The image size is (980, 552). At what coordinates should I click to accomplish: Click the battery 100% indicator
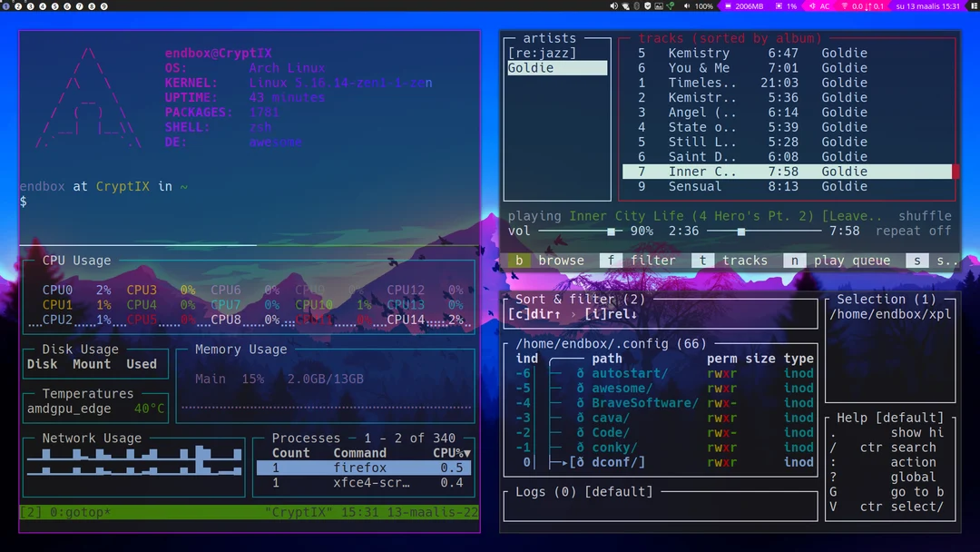point(704,7)
